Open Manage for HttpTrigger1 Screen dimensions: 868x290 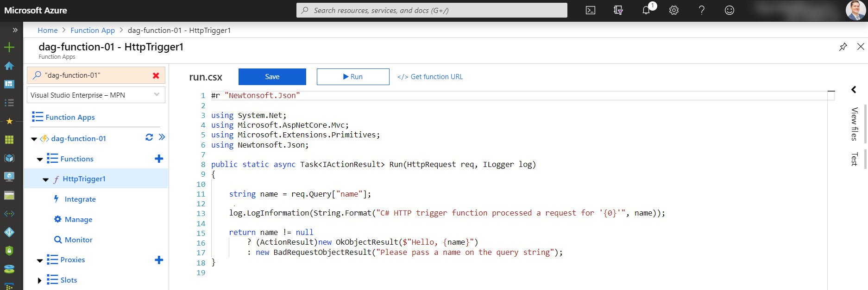click(x=78, y=219)
